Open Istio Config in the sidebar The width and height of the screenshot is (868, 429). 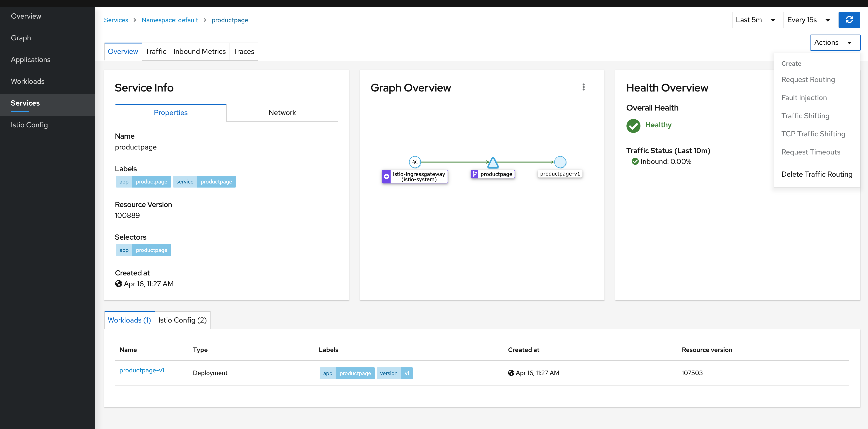click(48, 125)
